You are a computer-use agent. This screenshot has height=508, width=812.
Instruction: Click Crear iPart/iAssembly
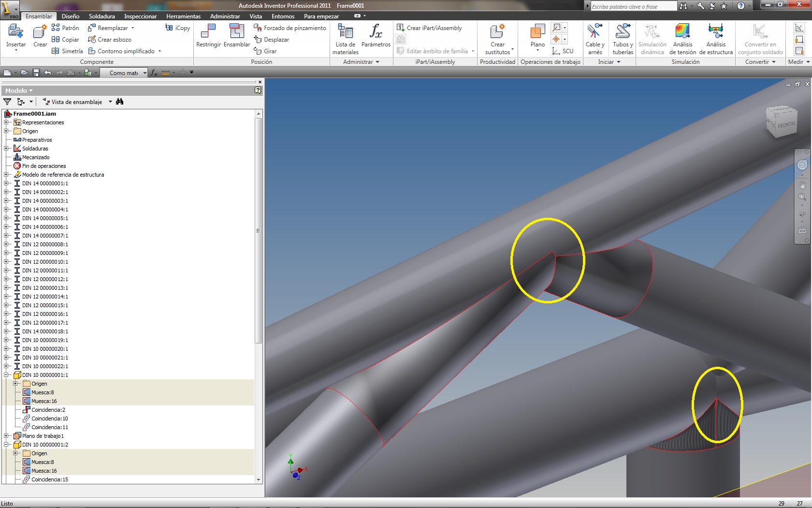pyautogui.click(x=429, y=28)
